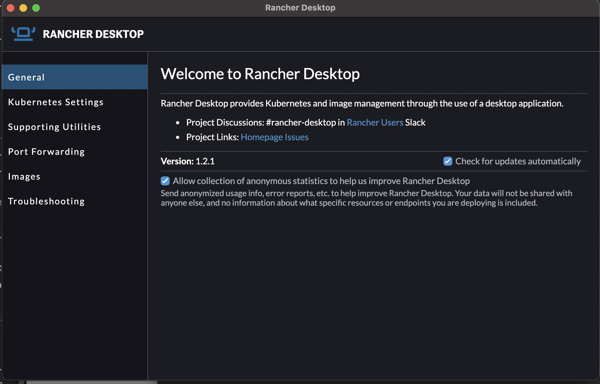This screenshot has height=384, width=600.
Task: Click the Version: 1.2.1 text
Action: click(x=188, y=161)
